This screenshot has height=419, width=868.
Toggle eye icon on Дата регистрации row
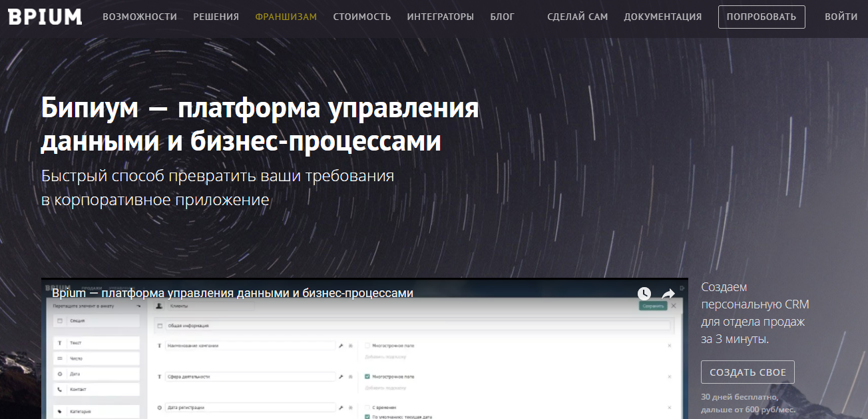[x=351, y=407]
